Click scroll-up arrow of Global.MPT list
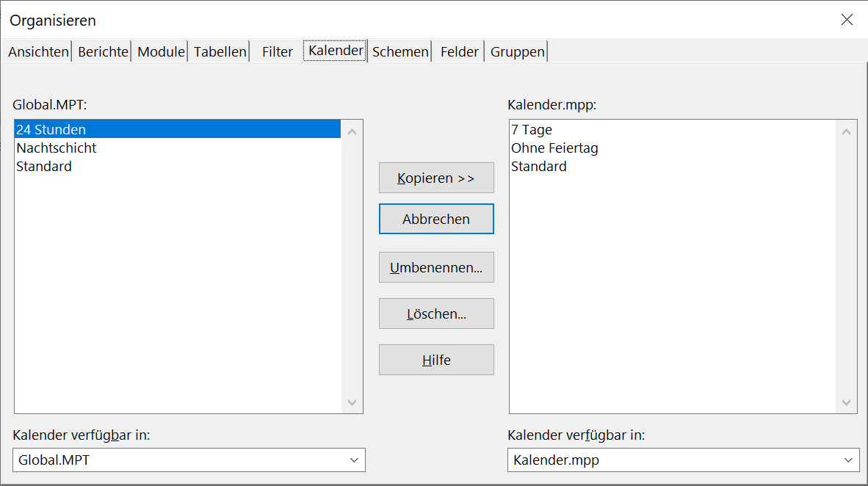The height and width of the screenshot is (486, 868). pyautogui.click(x=352, y=131)
